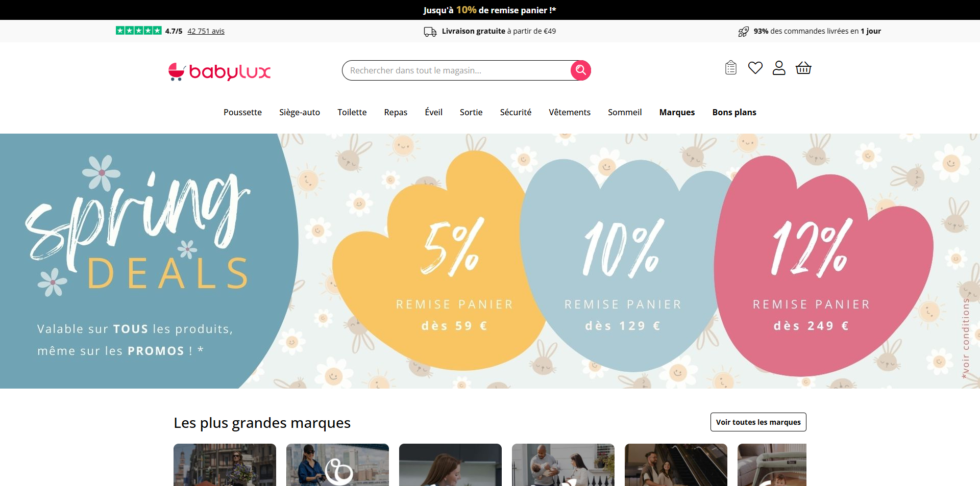Open the fifth brand thumbnail with couple by escalator
Viewport: 980px width, 486px height.
(676, 465)
